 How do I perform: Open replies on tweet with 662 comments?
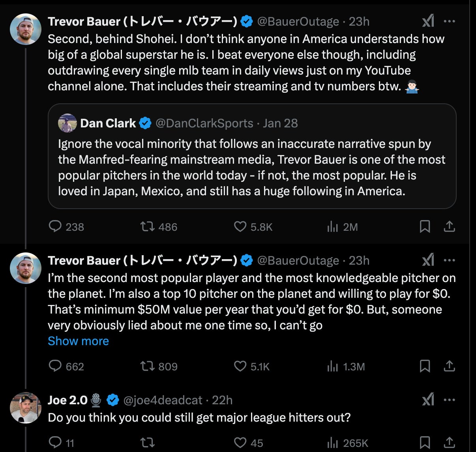55,366
